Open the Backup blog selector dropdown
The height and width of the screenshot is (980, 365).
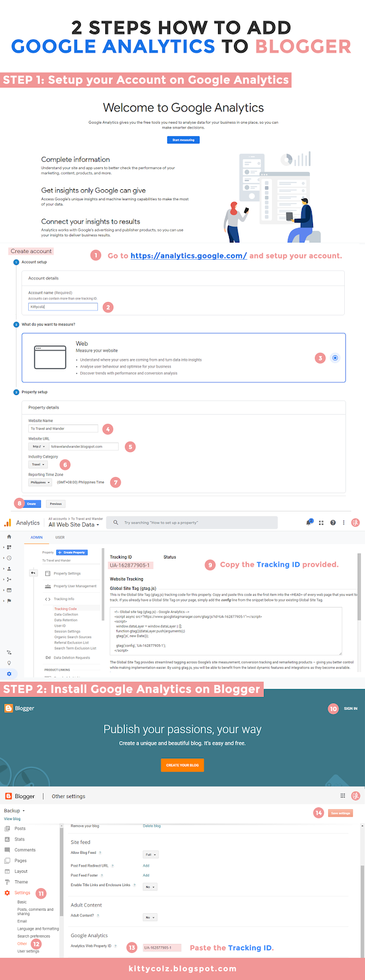click(x=14, y=810)
